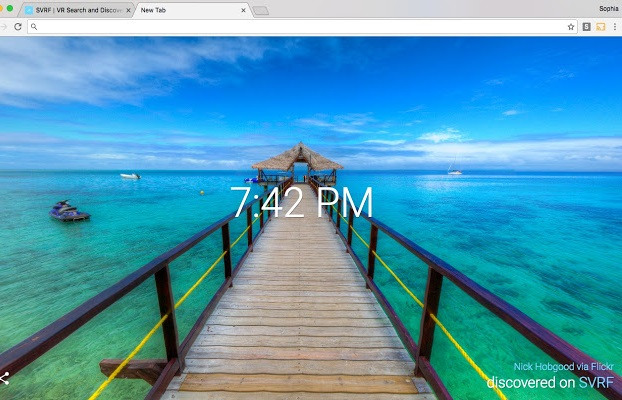Click the forward navigation arrow

[4, 27]
